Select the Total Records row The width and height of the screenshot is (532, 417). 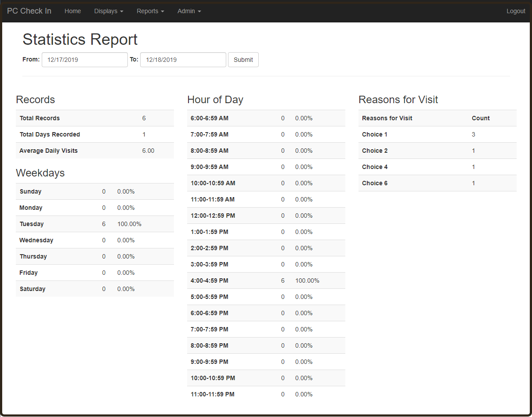[x=94, y=118]
